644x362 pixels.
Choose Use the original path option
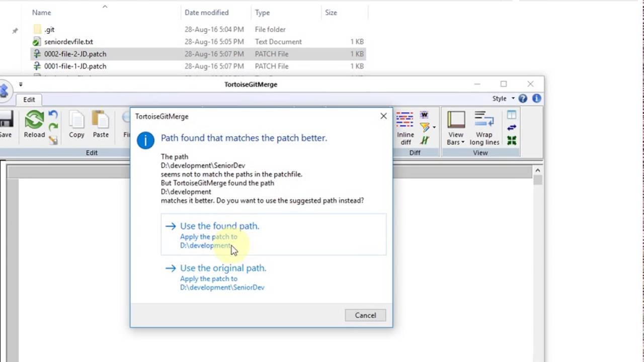pos(273,277)
